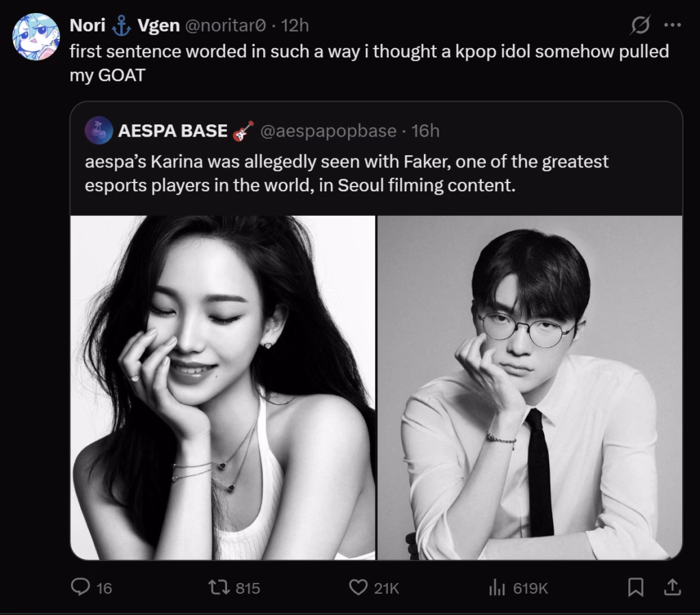Image resolution: width=700 pixels, height=615 pixels.
Task: Click the 16h quoted post timestamp
Action: coord(425,131)
